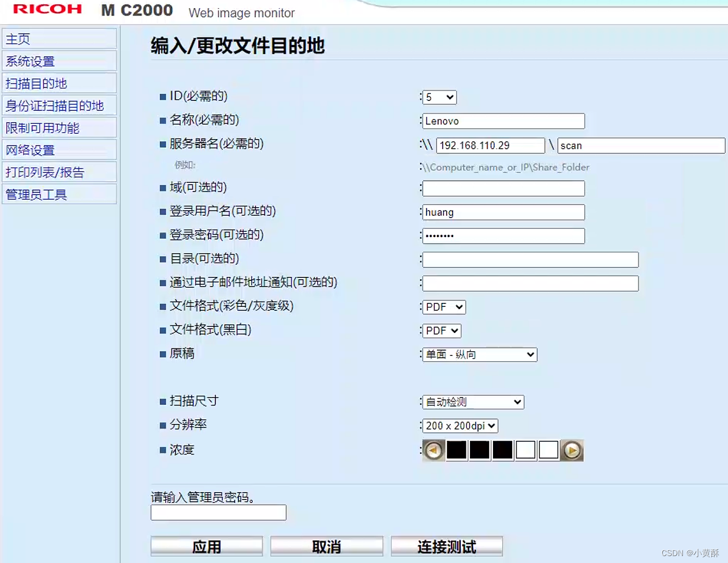Open black-and-white file format PDF dropdown
Viewport: 728px width, 563px height.
442,331
